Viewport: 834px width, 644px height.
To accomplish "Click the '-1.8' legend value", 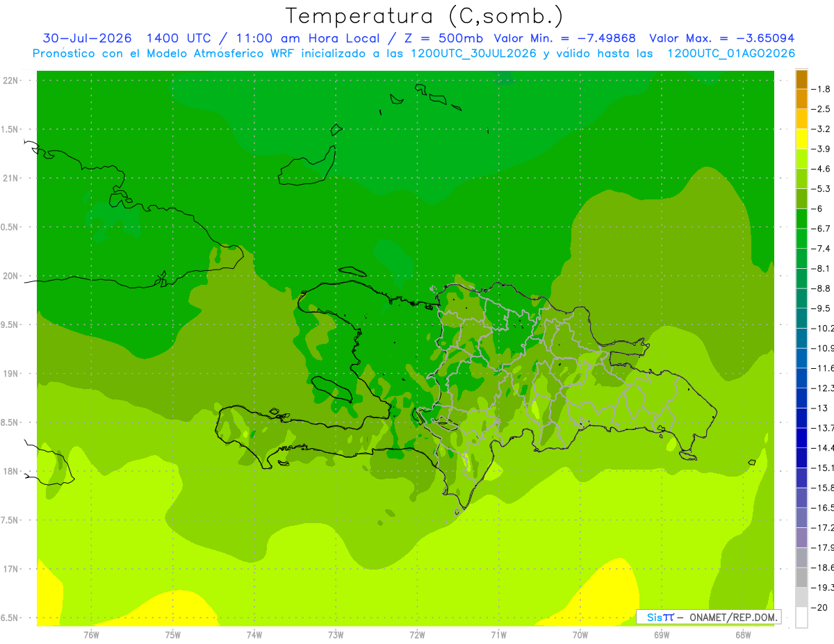I will point(821,89).
